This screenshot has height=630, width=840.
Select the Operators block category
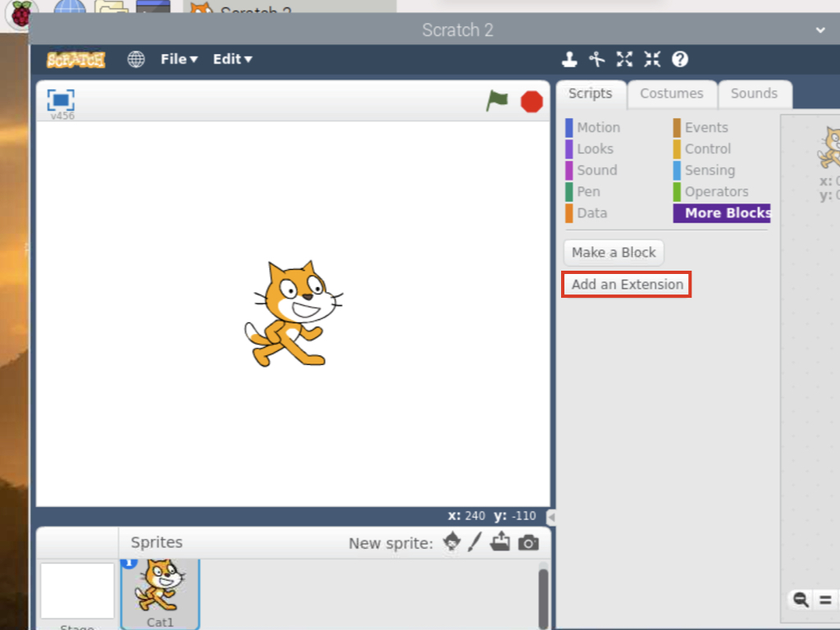[x=711, y=192]
